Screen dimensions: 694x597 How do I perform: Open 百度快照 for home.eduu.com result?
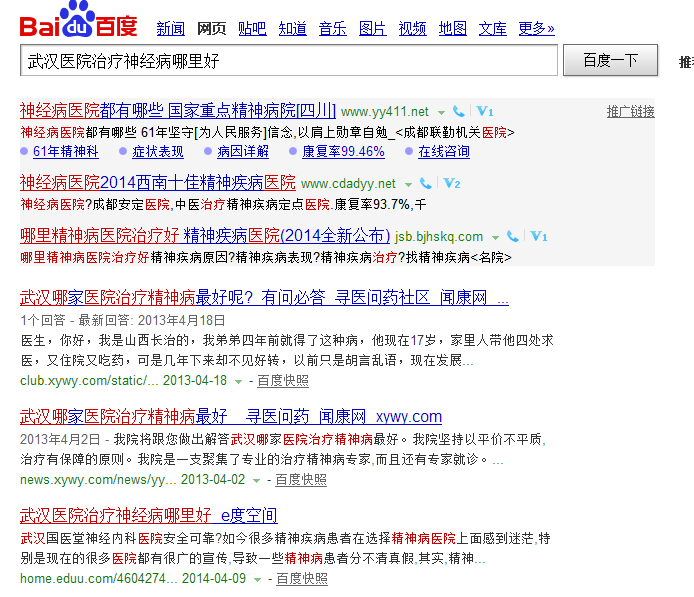click(x=302, y=579)
